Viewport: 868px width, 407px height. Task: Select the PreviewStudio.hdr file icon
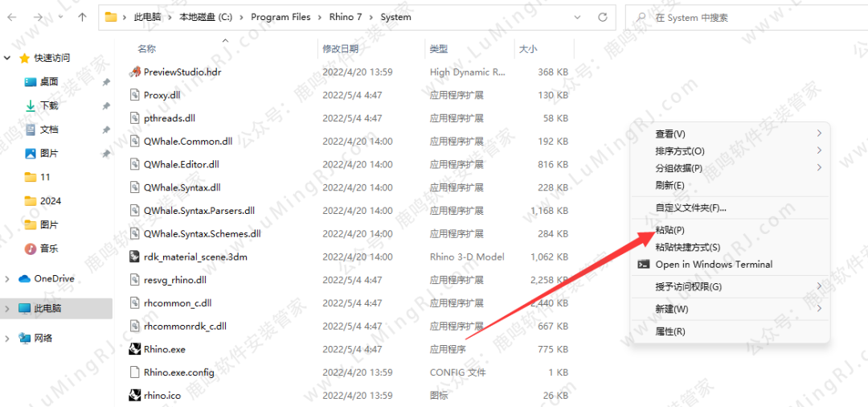(x=135, y=72)
